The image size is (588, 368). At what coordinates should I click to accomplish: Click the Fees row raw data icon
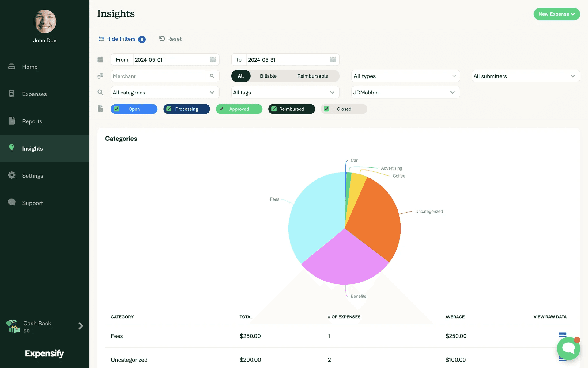[x=562, y=335]
